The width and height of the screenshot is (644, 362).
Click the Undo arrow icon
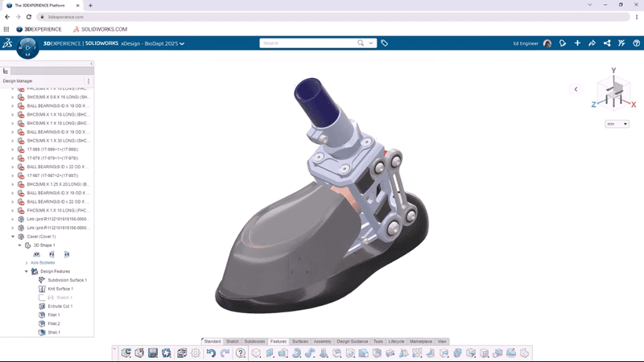(211, 353)
